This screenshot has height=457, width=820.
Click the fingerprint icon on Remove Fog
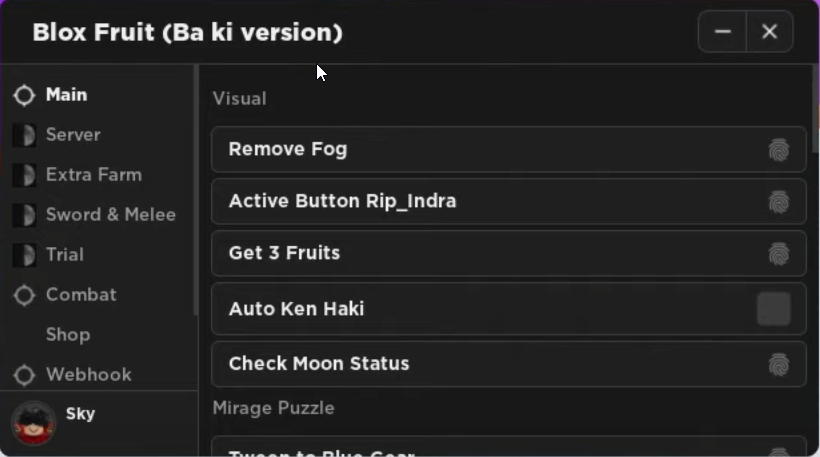[x=779, y=150]
